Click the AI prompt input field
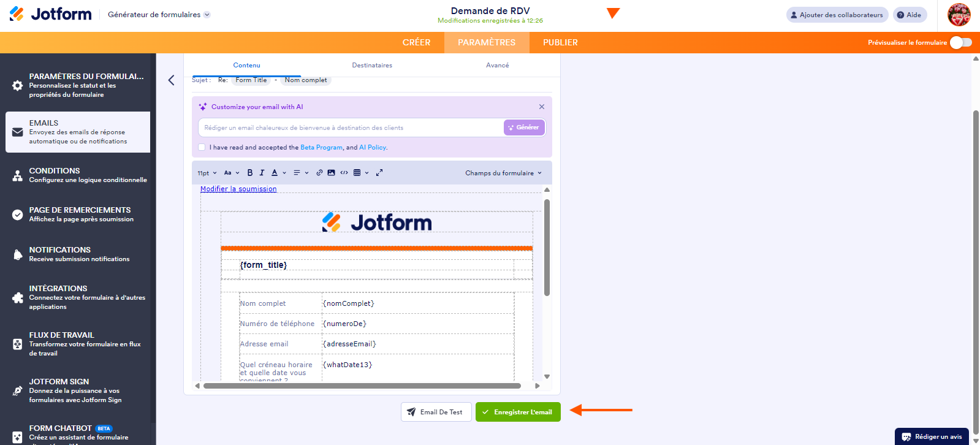This screenshot has width=980, height=445. pos(351,127)
